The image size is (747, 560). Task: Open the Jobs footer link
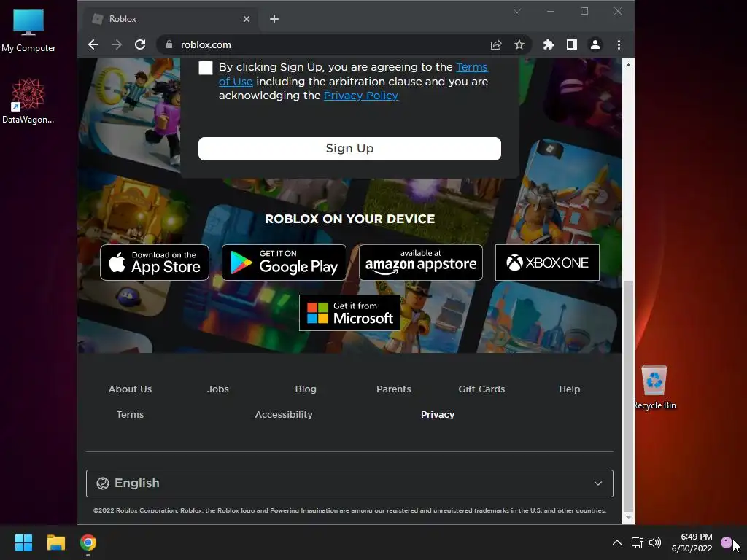click(217, 389)
